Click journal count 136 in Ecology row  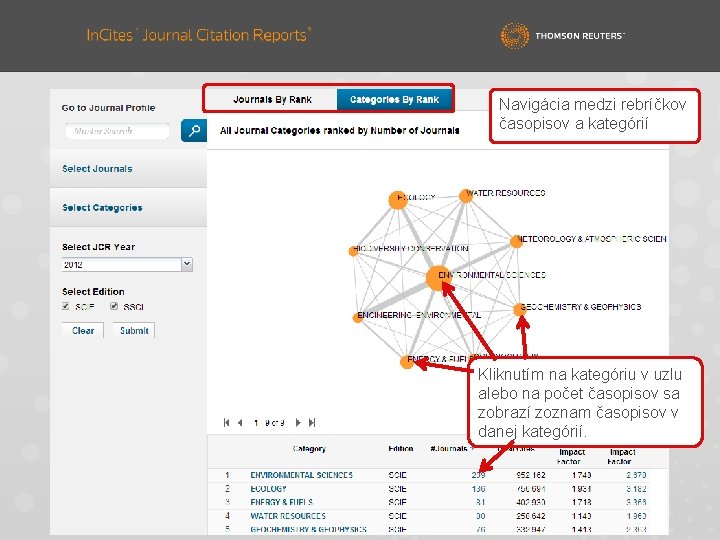click(x=478, y=489)
